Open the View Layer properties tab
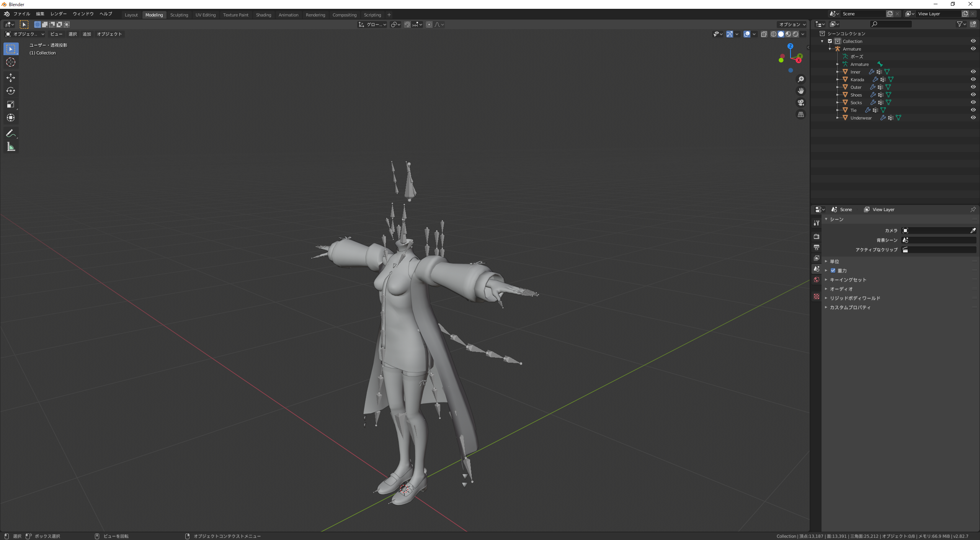This screenshot has width=980, height=540. [x=816, y=258]
